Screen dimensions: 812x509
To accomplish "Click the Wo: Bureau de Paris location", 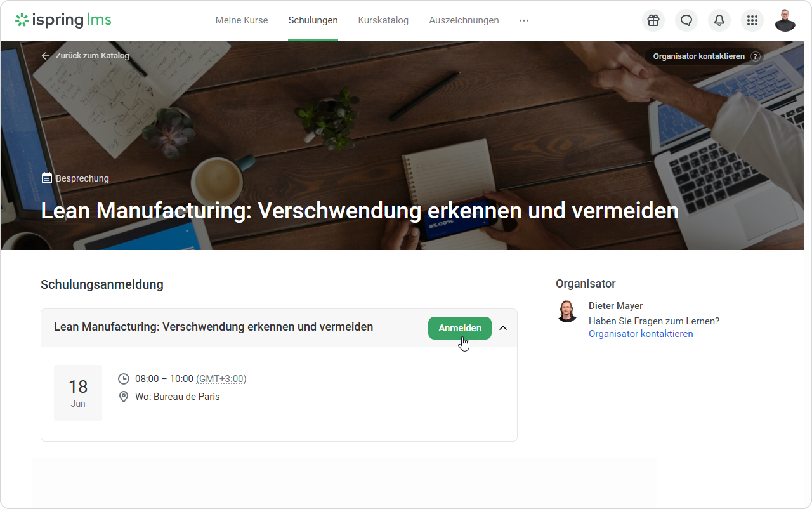I will pyautogui.click(x=177, y=397).
